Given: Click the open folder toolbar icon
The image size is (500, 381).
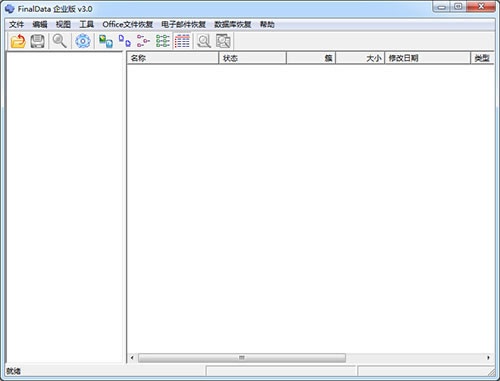Looking at the screenshot, I should [x=18, y=41].
